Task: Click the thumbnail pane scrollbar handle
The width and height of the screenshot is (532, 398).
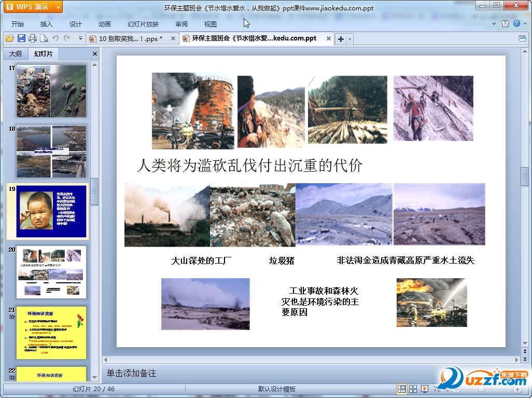Action: pyautogui.click(x=95, y=191)
